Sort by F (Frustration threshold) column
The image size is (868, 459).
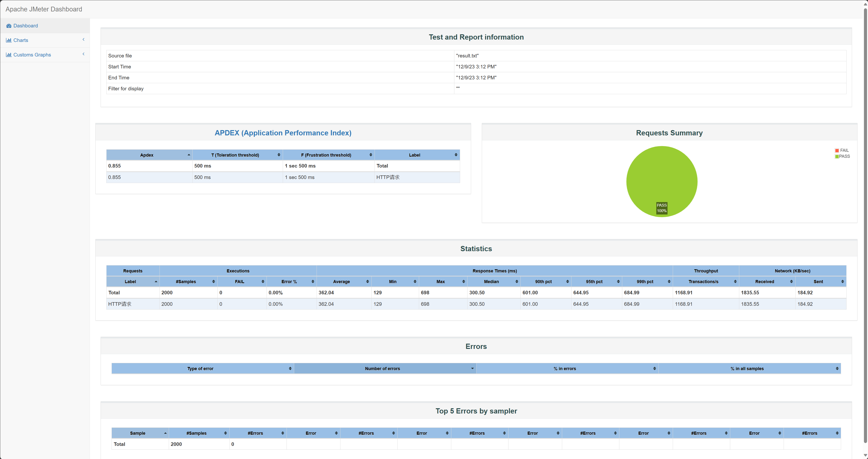click(x=329, y=155)
